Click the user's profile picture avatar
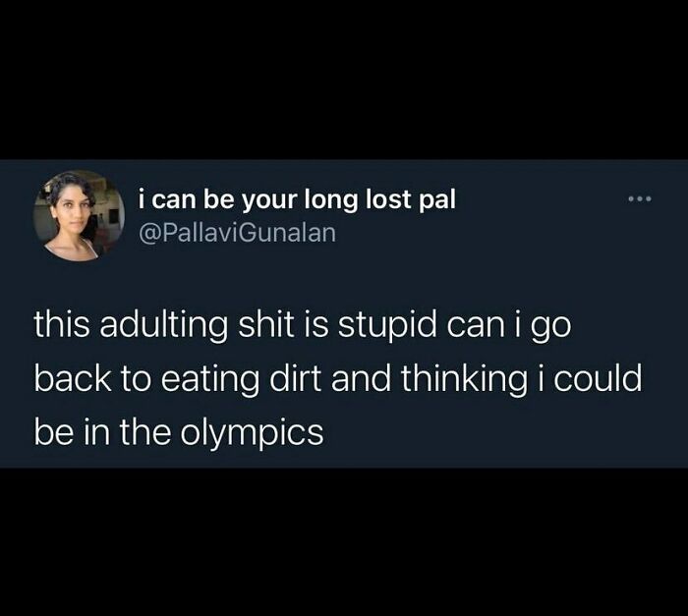688x616 pixels. coord(79,215)
